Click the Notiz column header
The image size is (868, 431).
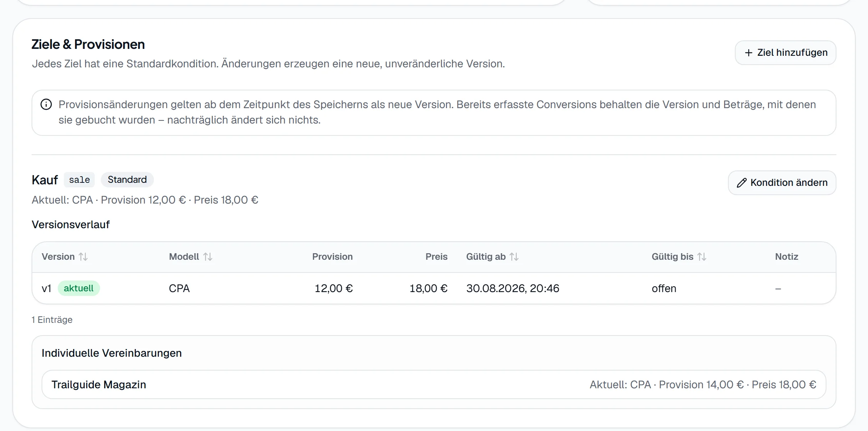point(786,257)
